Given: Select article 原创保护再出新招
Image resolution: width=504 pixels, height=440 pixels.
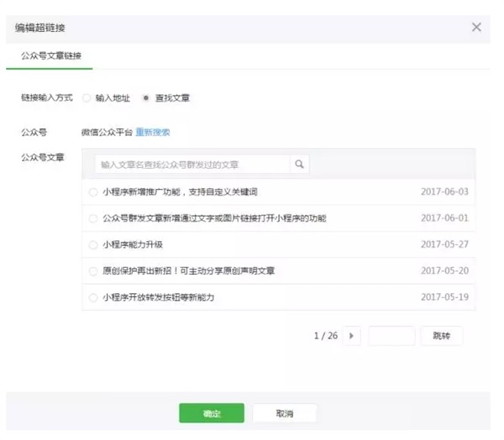Looking at the screenshot, I should [92, 271].
